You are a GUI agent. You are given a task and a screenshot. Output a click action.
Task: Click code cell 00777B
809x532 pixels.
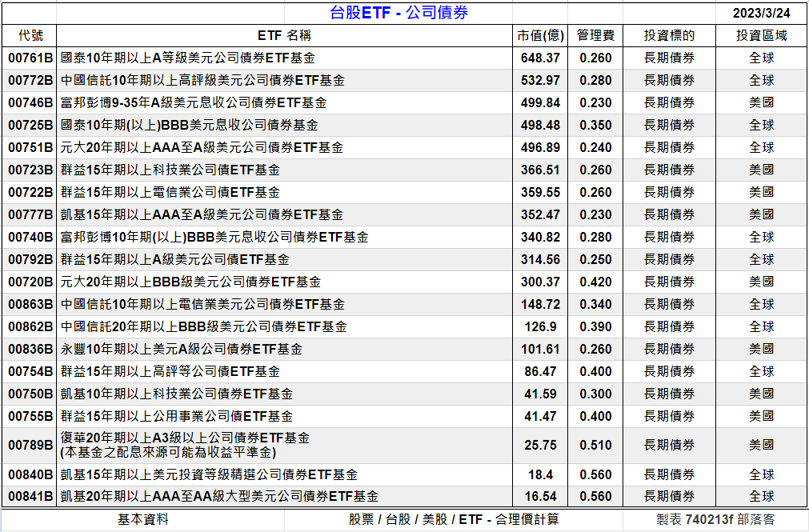point(30,214)
